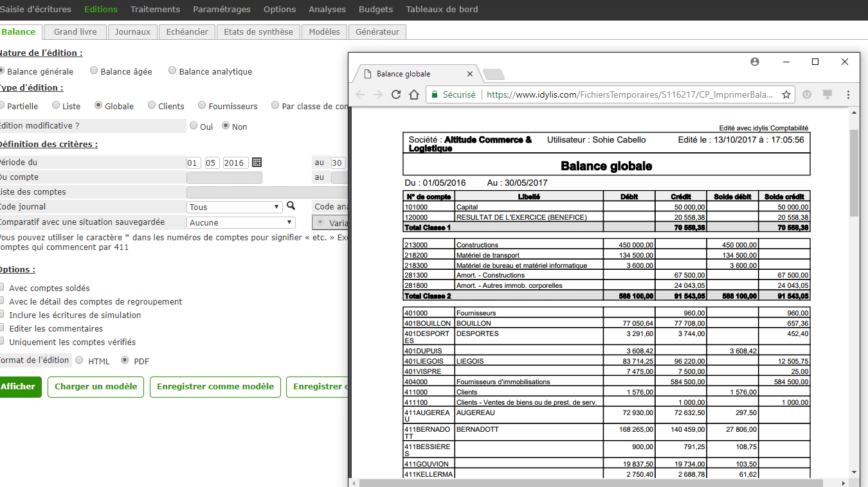Reload the Balance globale page

pos(395,94)
